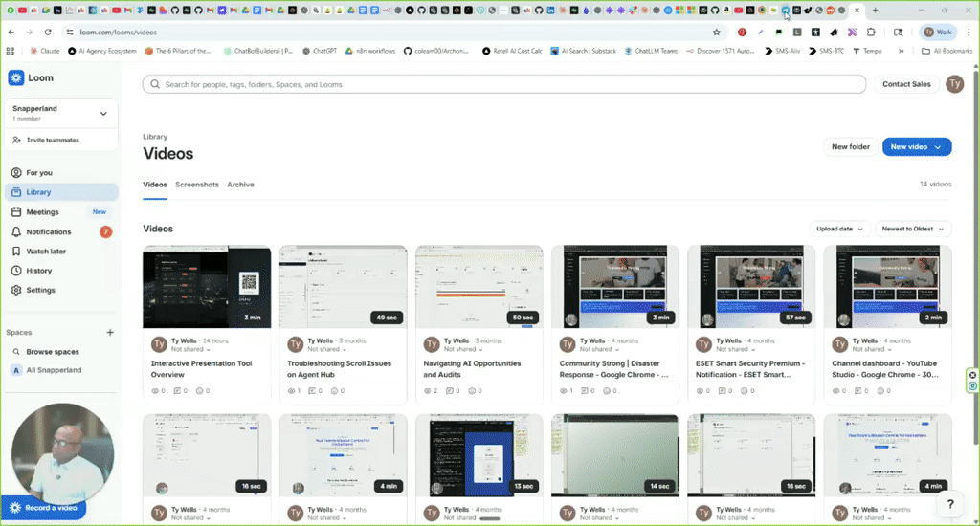Open Interactive Presentation Tool Overview thumbnail

point(207,287)
